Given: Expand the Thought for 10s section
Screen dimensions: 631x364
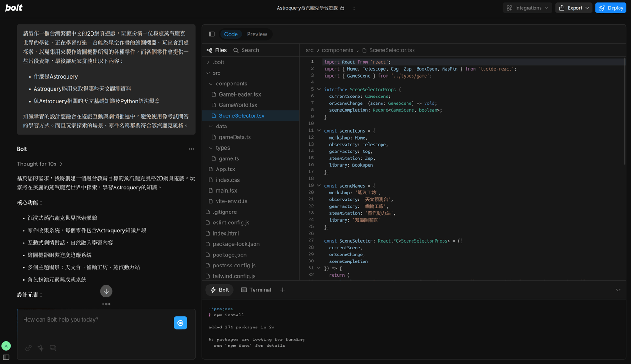Looking at the screenshot, I should pyautogui.click(x=40, y=164).
